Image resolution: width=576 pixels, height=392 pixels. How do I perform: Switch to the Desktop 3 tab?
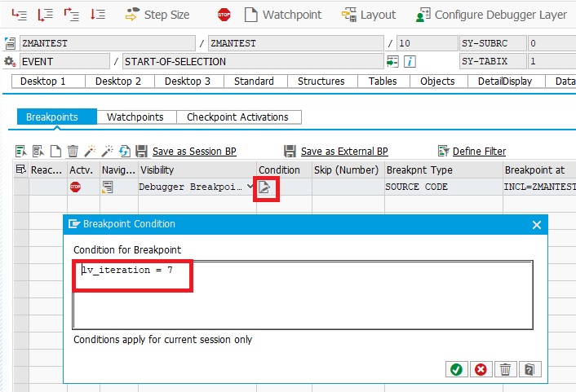click(188, 81)
